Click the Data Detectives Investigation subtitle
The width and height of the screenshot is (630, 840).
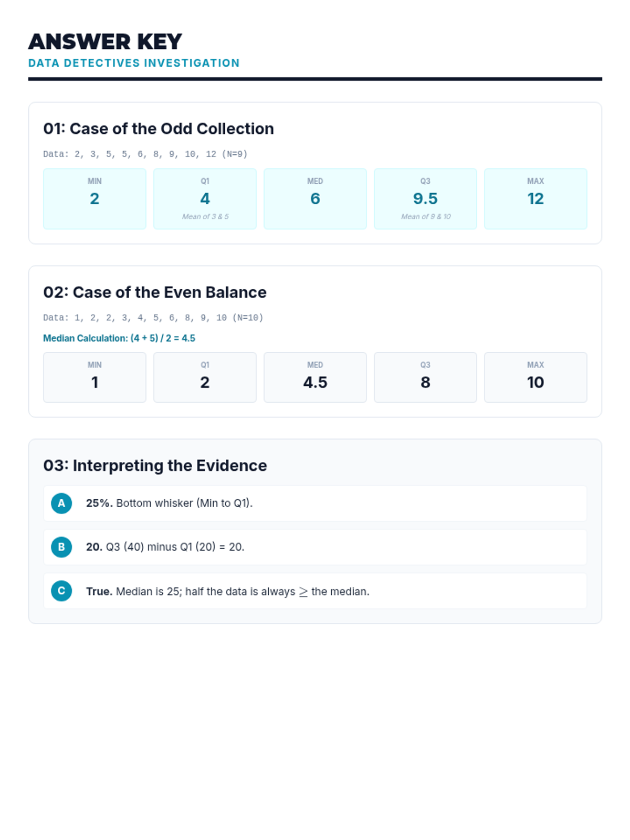134,63
